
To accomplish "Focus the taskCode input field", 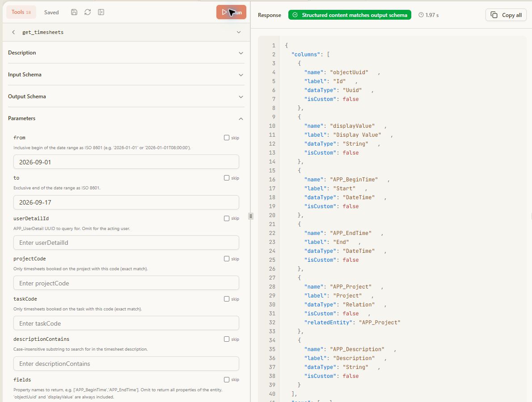I will [x=126, y=323].
